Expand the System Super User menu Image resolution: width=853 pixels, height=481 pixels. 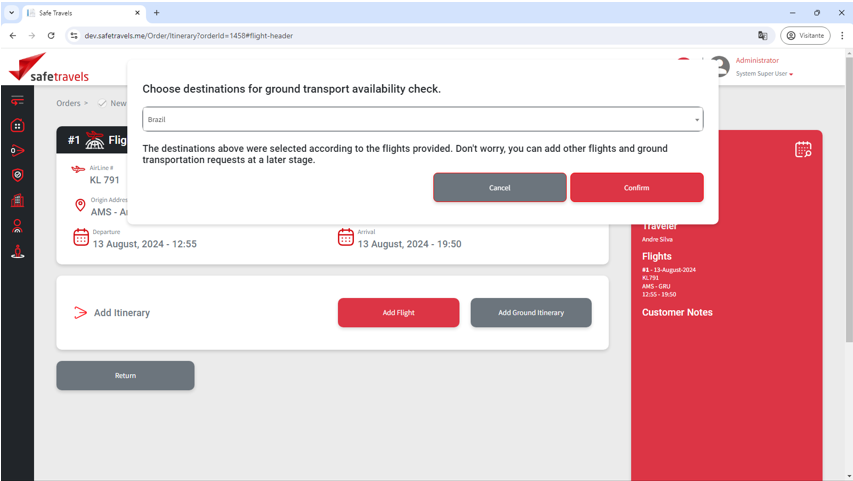click(x=765, y=74)
